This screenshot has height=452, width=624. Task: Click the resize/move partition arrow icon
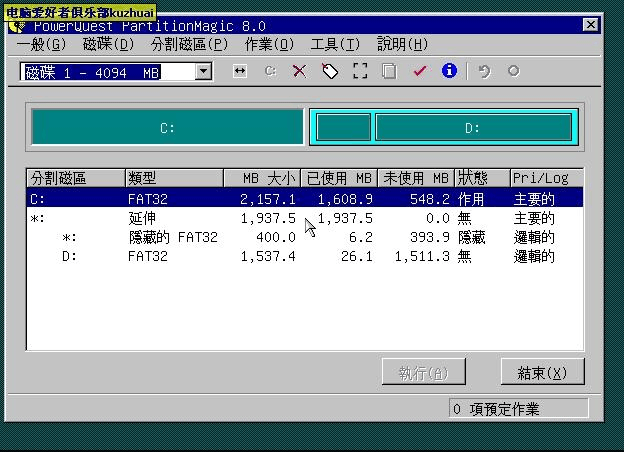tap(240, 71)
